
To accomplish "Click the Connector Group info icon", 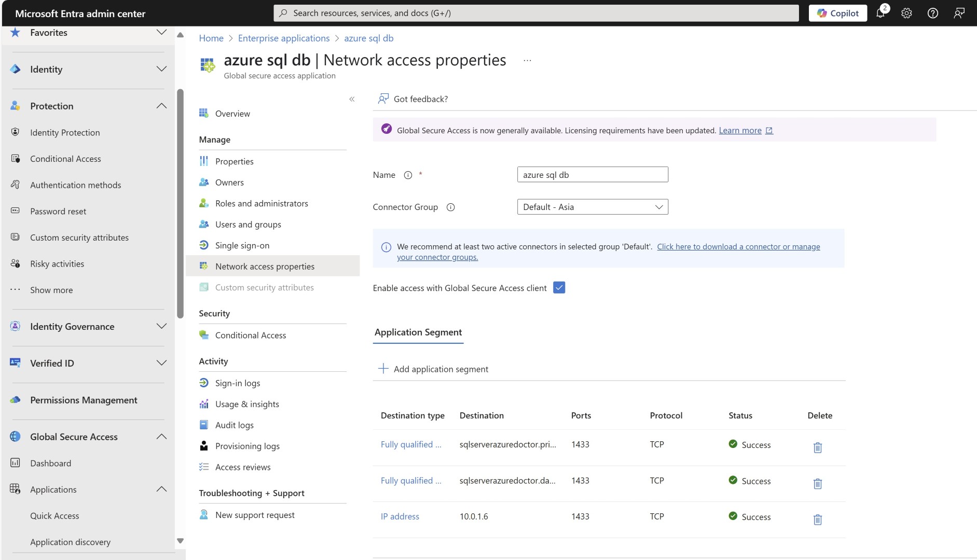I will coord(450,207).
